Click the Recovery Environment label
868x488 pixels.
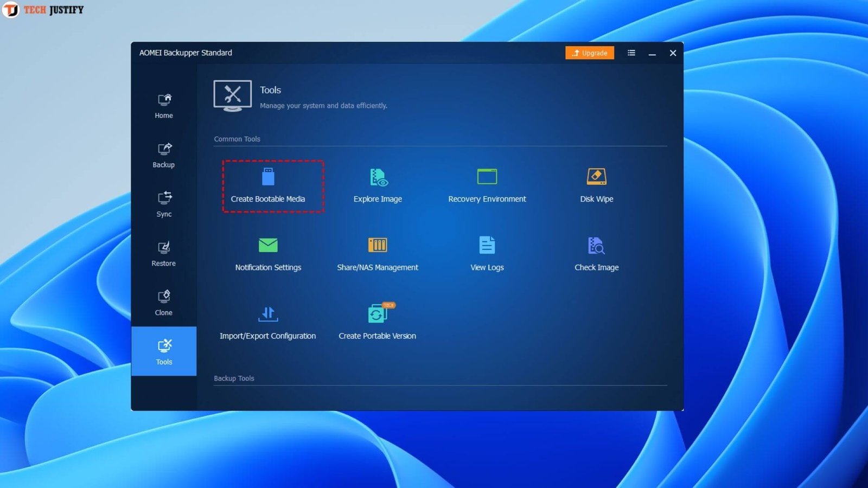[487, 199]
